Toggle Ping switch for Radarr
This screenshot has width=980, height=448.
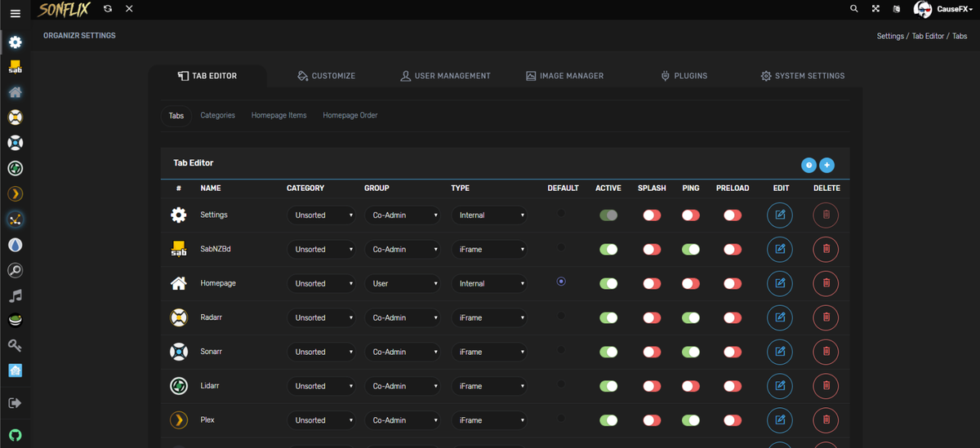[x=691, y=318]
